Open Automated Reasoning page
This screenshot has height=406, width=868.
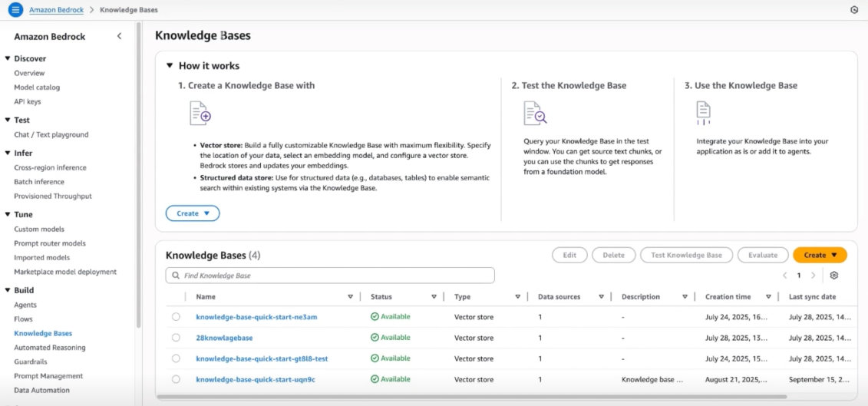coord(50,348)
